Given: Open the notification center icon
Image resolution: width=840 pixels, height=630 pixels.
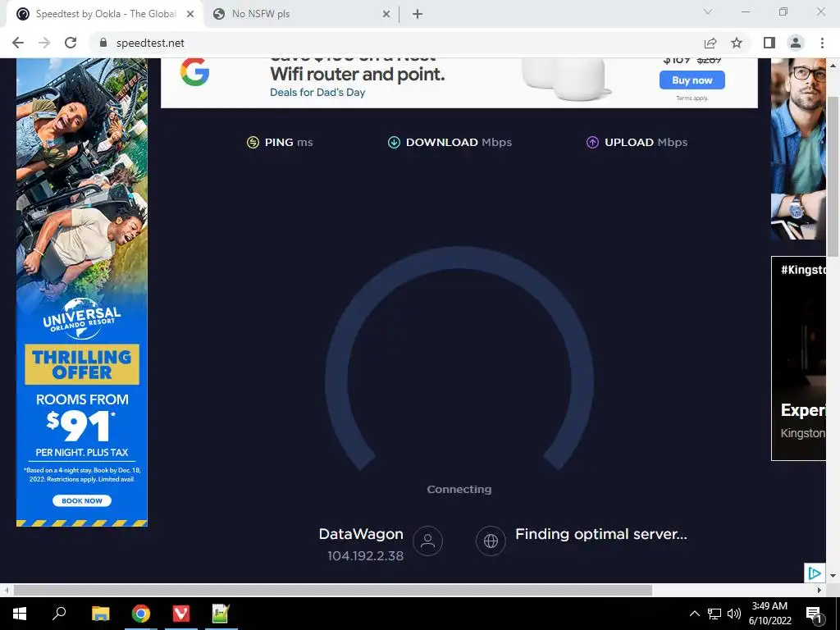Looking at the screenshot, I should coord(815,614).
